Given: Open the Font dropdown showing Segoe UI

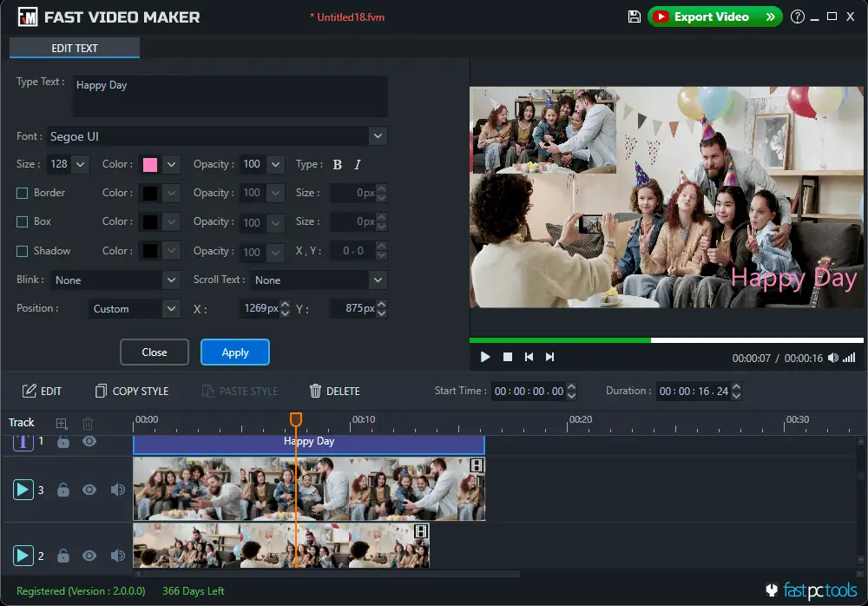Looking at the screenshot, I should pos(217,136).
